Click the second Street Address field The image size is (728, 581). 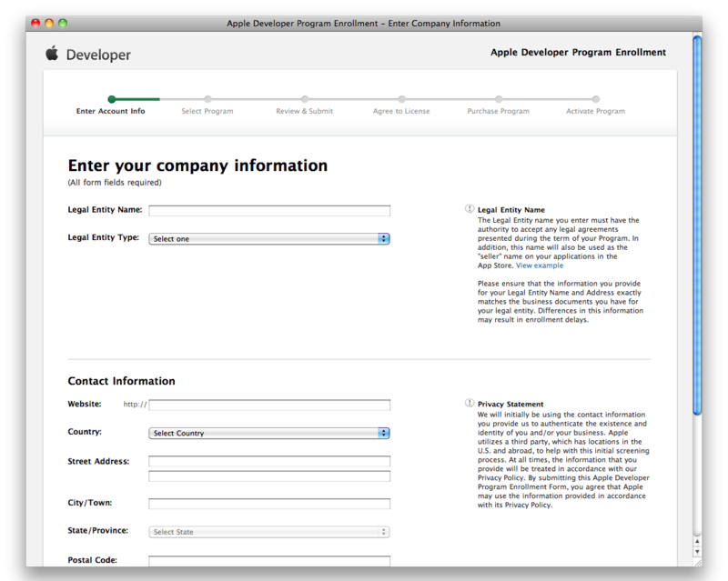point(269,476)
